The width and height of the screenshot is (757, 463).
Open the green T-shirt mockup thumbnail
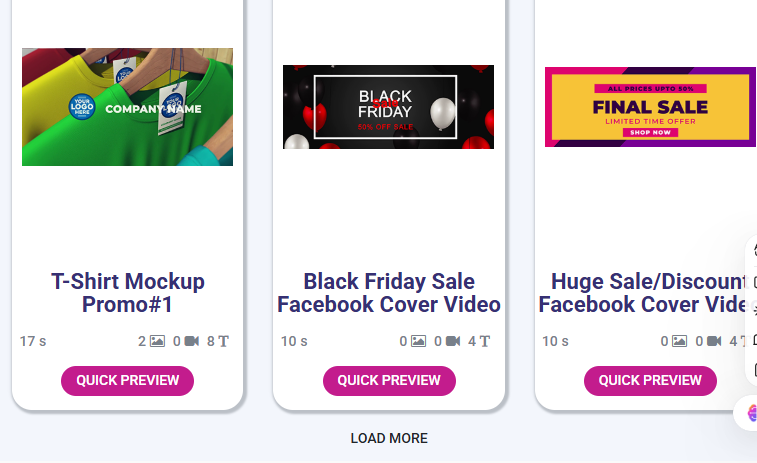[x=127, y=107]
